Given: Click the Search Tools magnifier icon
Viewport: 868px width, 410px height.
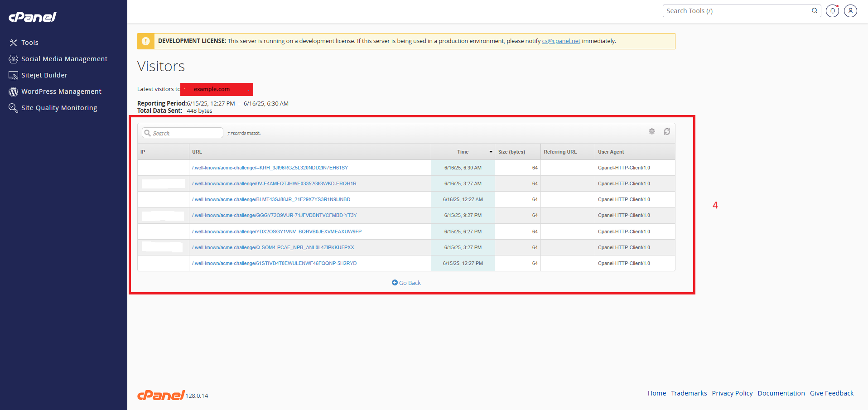Looking at the screenshot, I should coord(815,10).
